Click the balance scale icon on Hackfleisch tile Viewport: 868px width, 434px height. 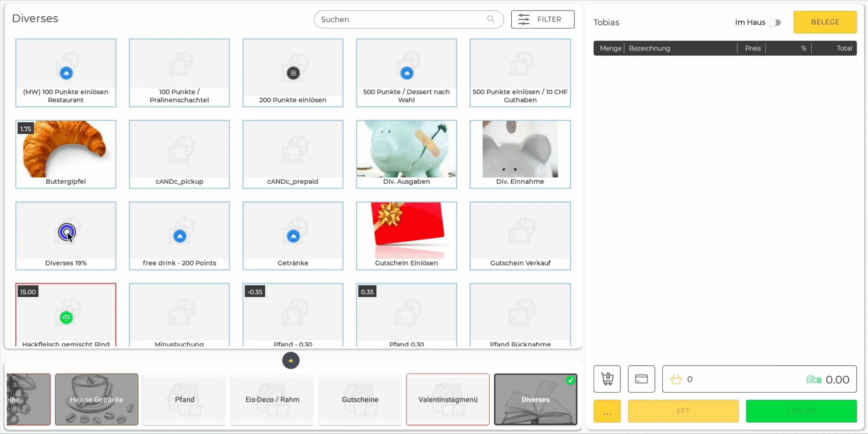(x=66, y=317)
